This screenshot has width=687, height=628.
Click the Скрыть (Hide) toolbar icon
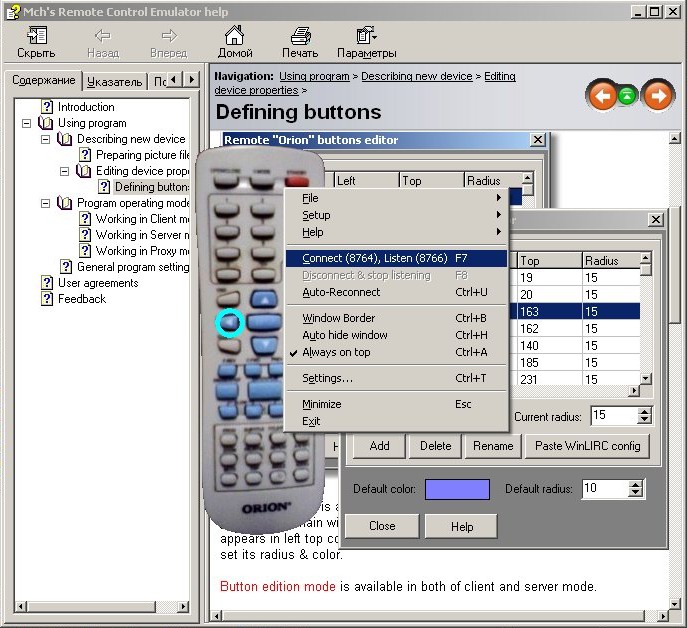pos(37,35)
